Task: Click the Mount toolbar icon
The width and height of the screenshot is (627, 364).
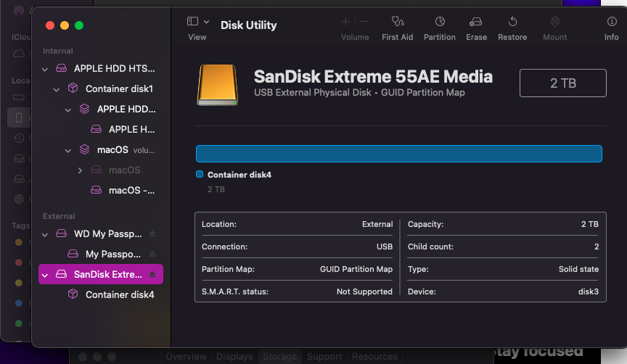Action: [x=554, y=22]
